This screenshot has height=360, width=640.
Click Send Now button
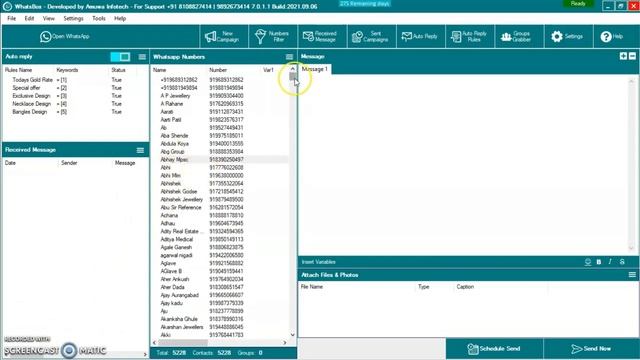[x=591, y=349]
